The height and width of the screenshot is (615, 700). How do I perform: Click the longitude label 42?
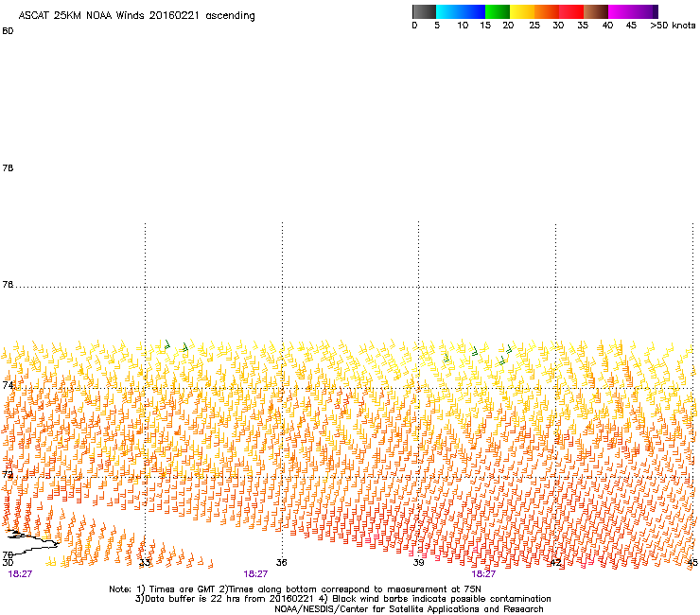pyautogui.click(x=555, y=562)
